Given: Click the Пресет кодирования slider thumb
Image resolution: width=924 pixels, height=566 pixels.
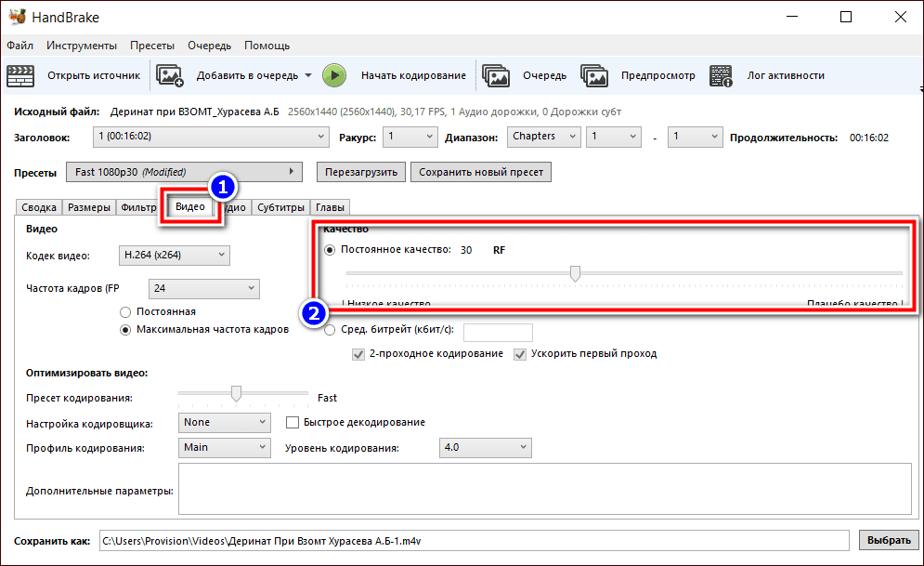Looking at the screenshot, I should coord(236,393).
